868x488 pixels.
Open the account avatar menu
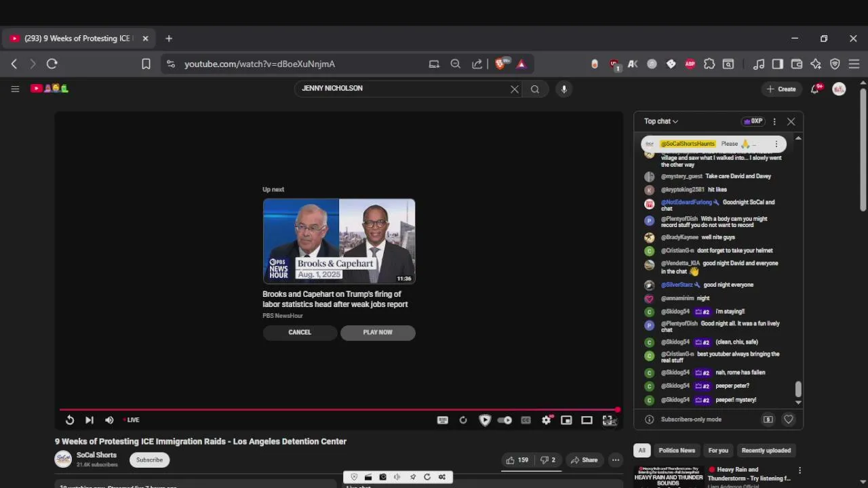[839, 89]
